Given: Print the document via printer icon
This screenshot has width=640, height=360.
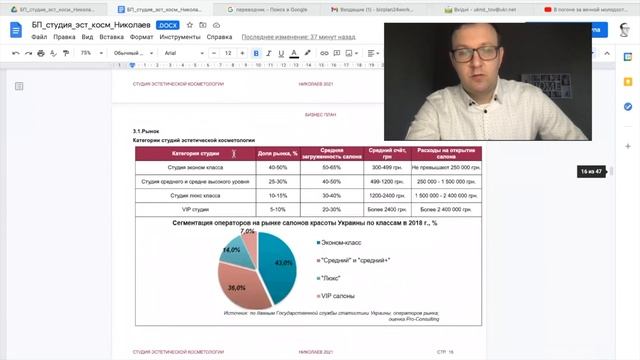Looking at the screenshot, I should point(41,53).
